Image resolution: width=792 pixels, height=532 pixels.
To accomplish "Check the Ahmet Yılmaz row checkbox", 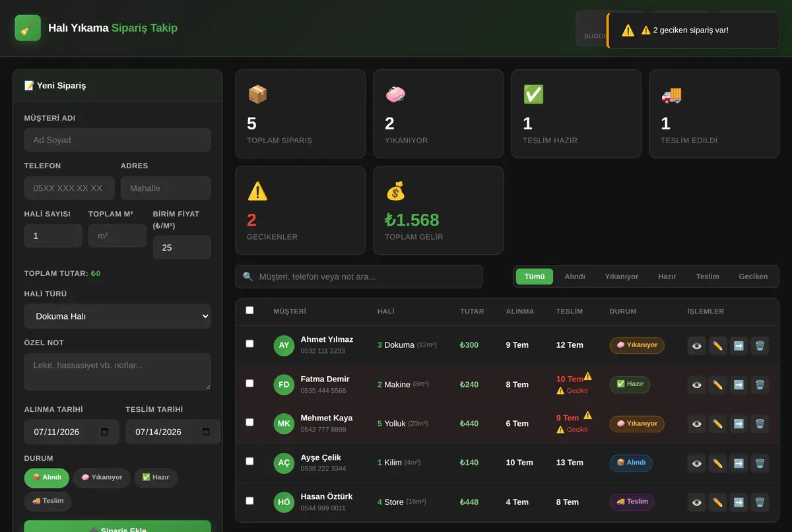I will point(249,344).
